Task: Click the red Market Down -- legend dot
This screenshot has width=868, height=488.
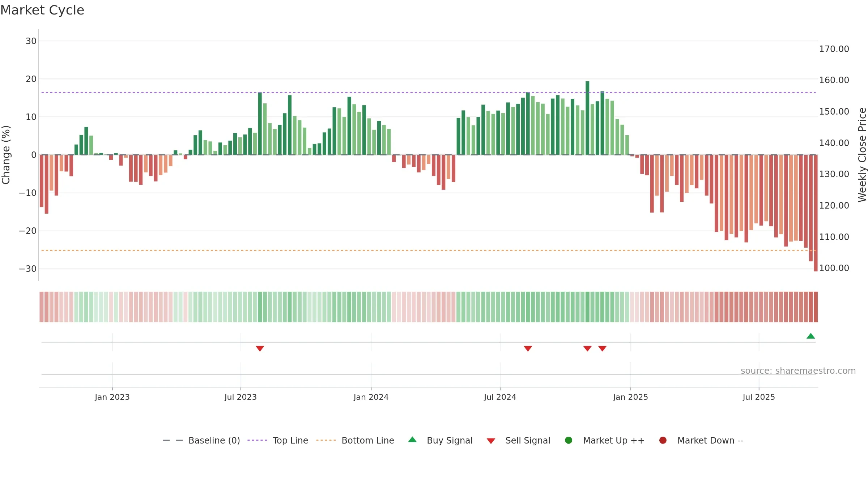Action: [x=663, y=440]
